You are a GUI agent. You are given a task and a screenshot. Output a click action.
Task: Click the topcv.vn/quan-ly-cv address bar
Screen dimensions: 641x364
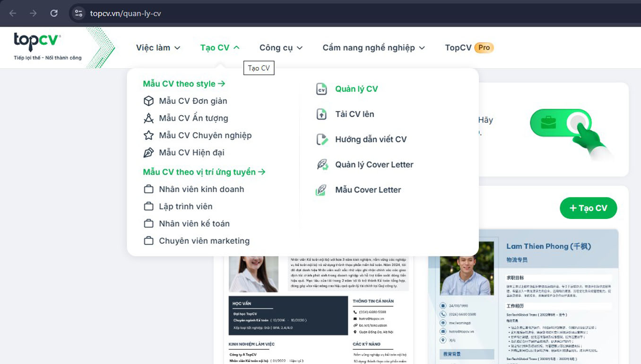tap(125, 13)
